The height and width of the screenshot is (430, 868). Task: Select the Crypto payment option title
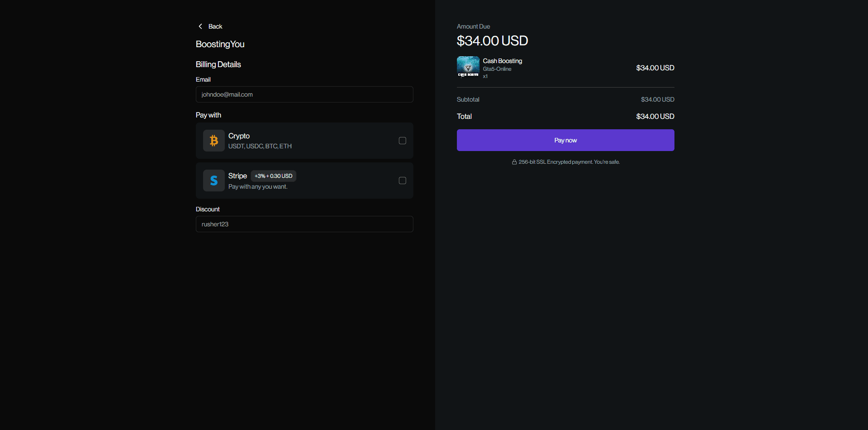[239, 136]
